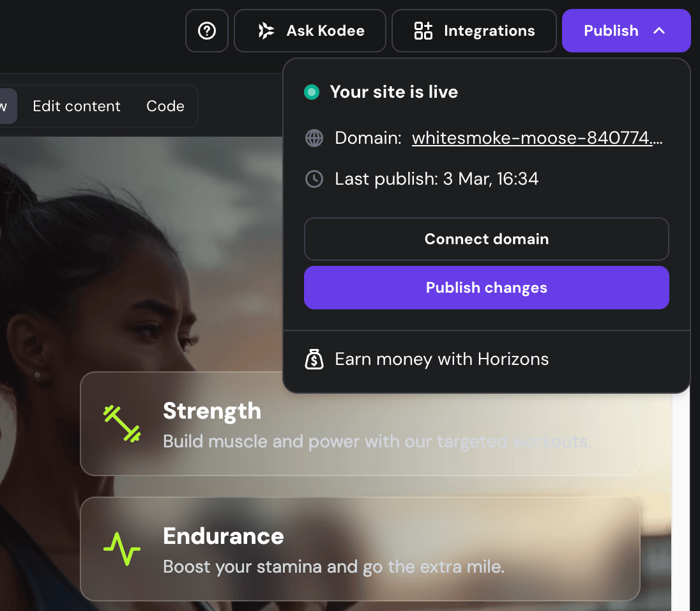Click the clock icon beside Last publish

tap(314, 179)
